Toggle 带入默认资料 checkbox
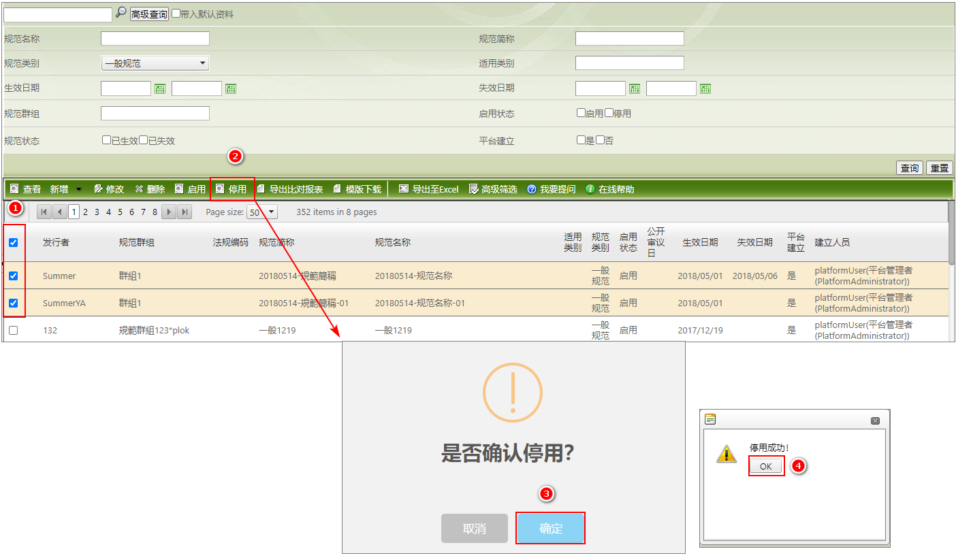This screenshot has width=956, height=560. (176, 14)
